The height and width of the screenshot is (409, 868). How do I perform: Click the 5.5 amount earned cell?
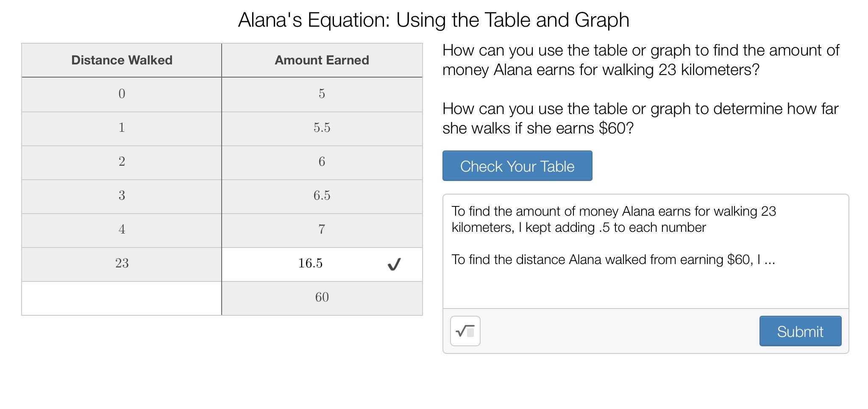[x=322, y=128]
